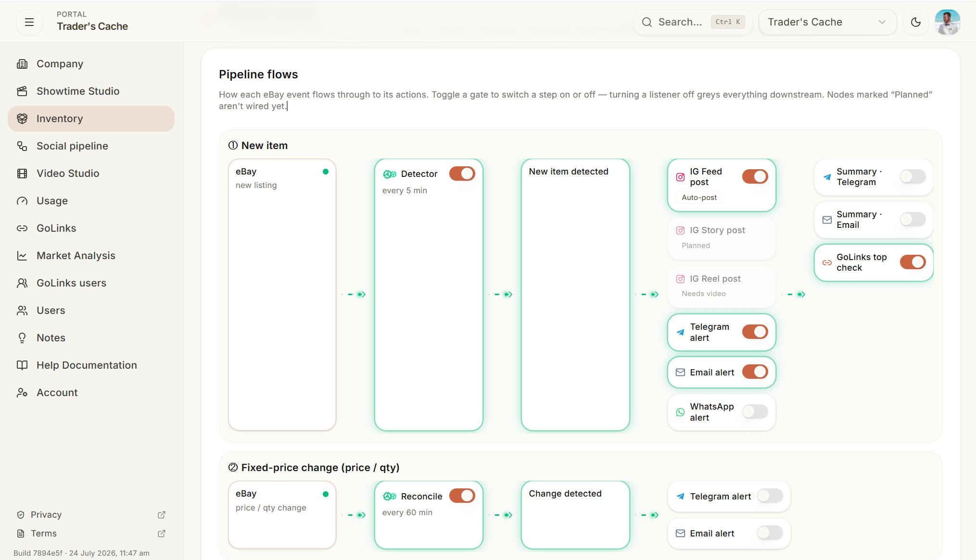Viewport: 976px width, 560px height.
Task: Click the Reconcile gear icon
Action: click(x=390, y=496)
